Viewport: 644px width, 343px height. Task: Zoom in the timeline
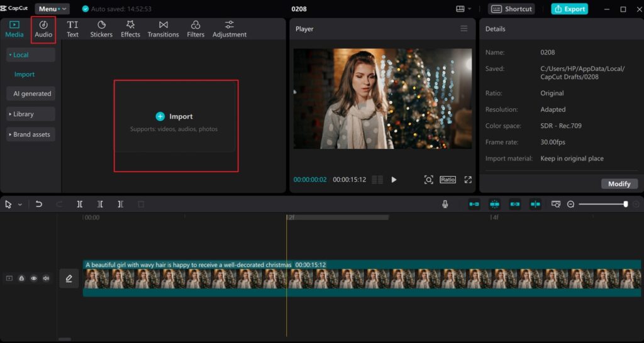tap(636, 204)
